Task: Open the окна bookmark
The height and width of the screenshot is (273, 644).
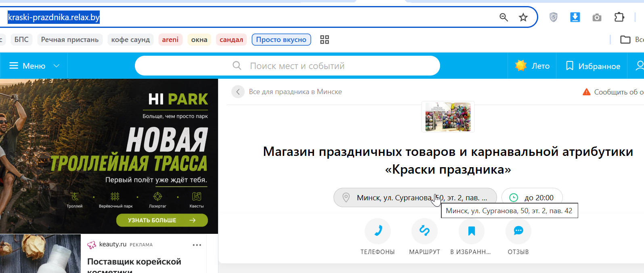Action: click(x=199, y=40)
